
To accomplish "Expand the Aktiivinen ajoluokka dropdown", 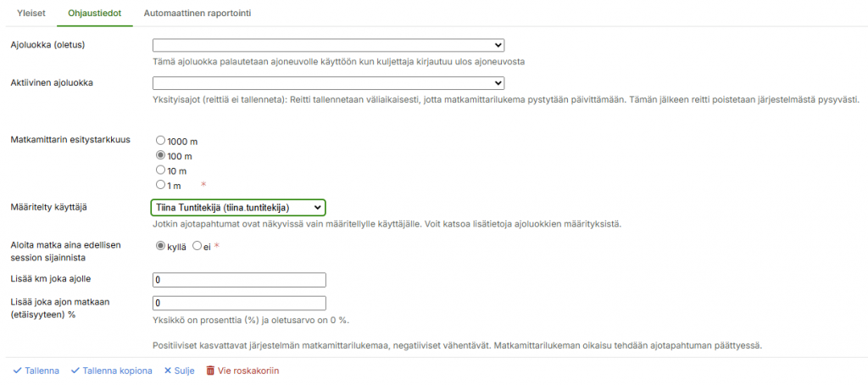I will click(x=328, y=83).
